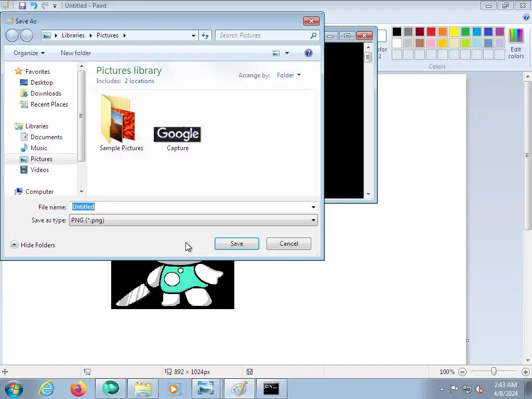Open Edit colors in Paint
Screen dimensions: 532x399
tap(516, 44)
